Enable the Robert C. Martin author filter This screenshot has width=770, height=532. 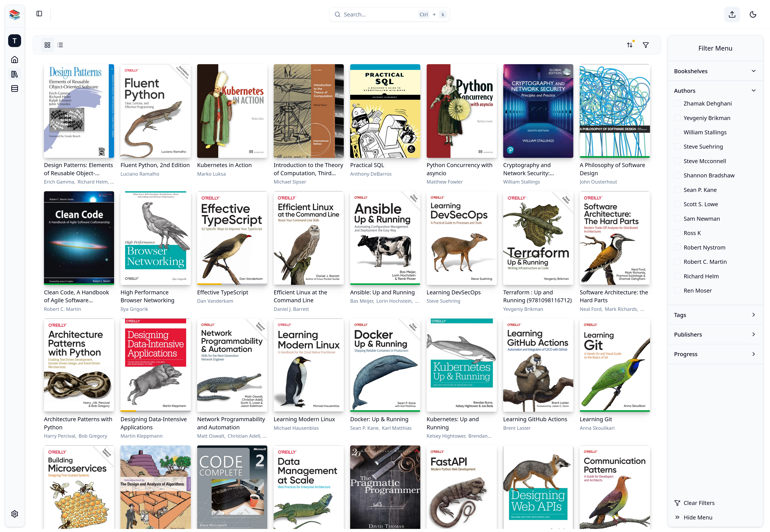677,262
